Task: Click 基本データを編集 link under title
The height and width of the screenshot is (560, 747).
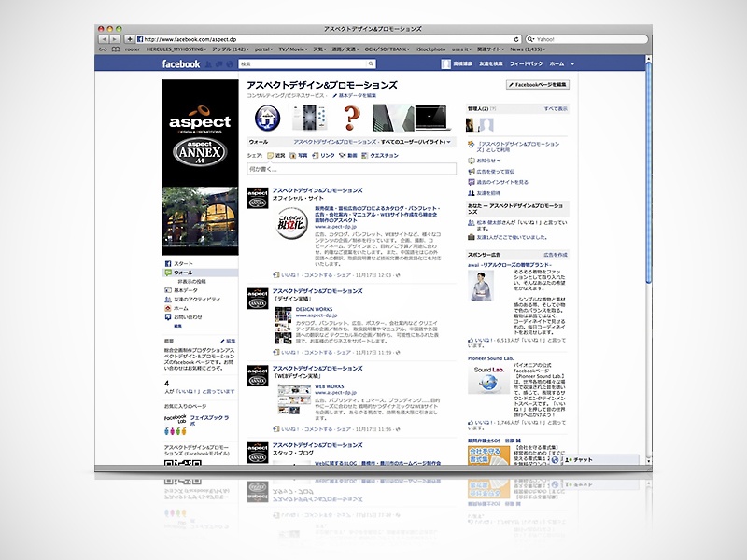Action: coord(355,96)
